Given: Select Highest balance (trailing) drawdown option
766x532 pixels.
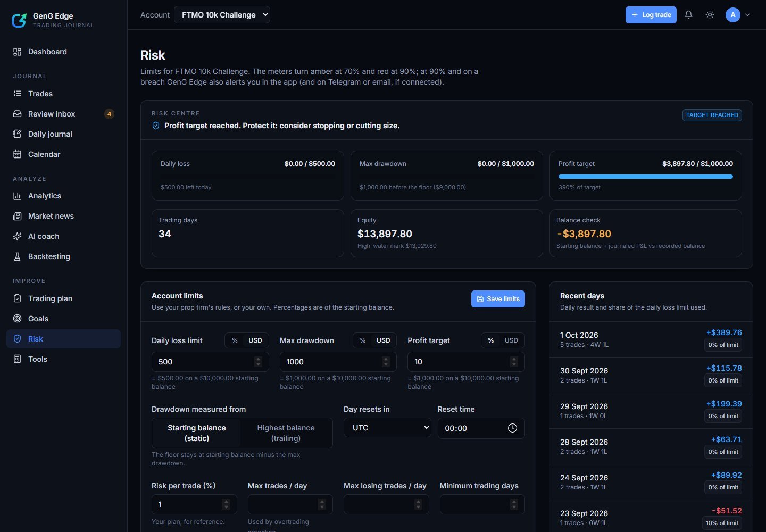Looking at the screenshot, I should click(286, 433).
